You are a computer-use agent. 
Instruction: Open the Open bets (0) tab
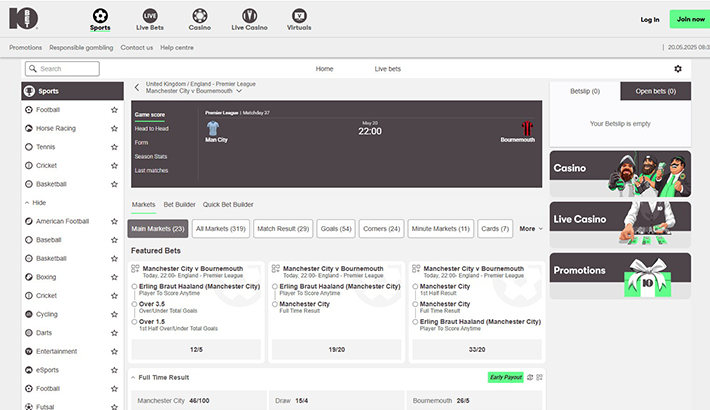coord(656,91)
